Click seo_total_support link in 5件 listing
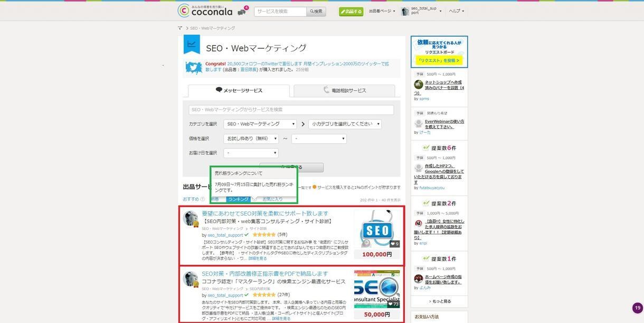Viewport: 644px width, 323px height. coord(225,235)
